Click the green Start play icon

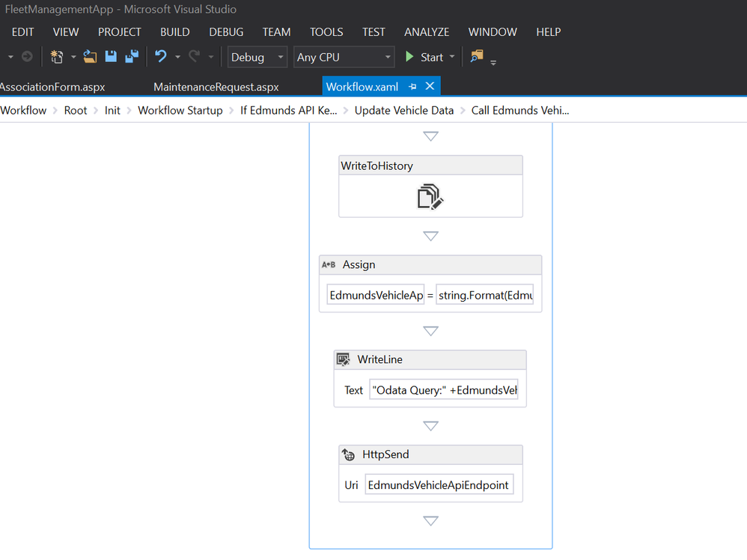[409, 57]
